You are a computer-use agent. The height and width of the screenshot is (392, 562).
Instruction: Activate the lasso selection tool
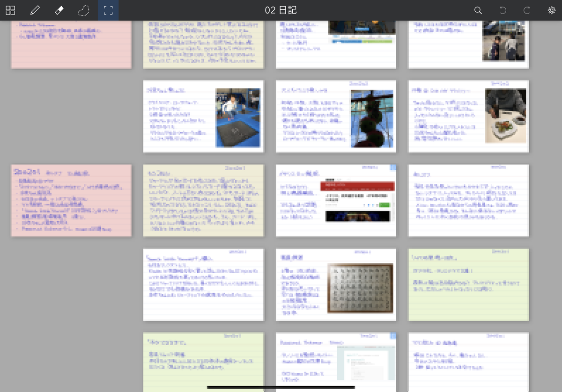click(83, 10)
